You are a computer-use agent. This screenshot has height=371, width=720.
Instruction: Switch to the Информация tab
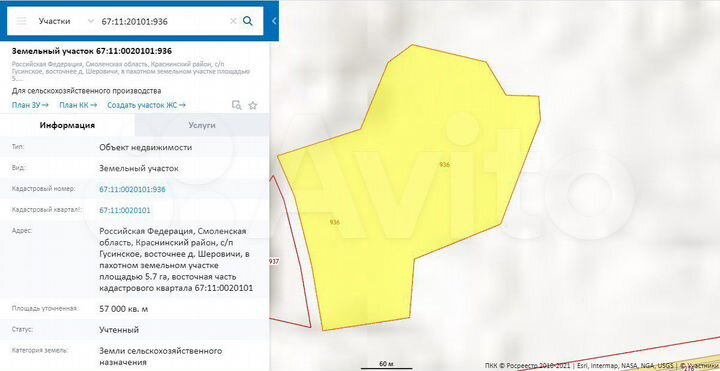(67, 125)
